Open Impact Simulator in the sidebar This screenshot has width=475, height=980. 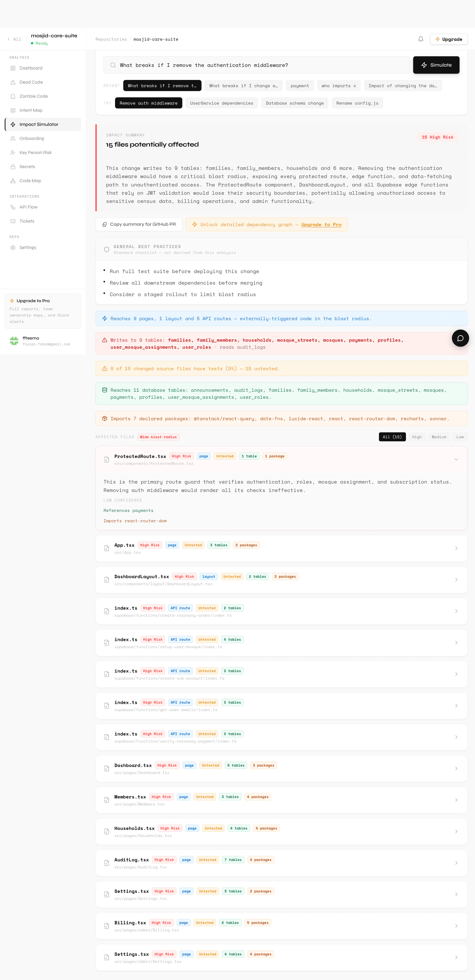(x=43, y=124)
